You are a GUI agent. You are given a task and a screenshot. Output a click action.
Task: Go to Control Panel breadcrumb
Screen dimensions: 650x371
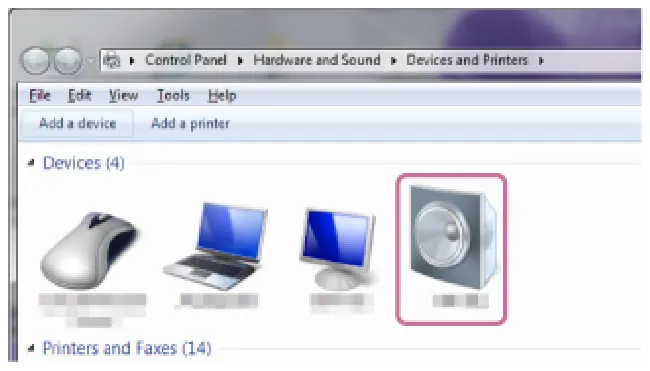click(186, 60)
